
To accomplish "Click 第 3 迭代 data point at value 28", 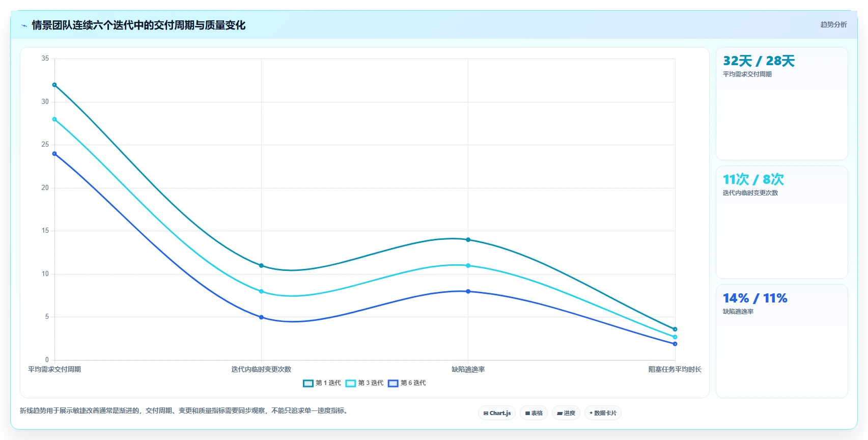I will pyautogui.click(x=54, y=119).
